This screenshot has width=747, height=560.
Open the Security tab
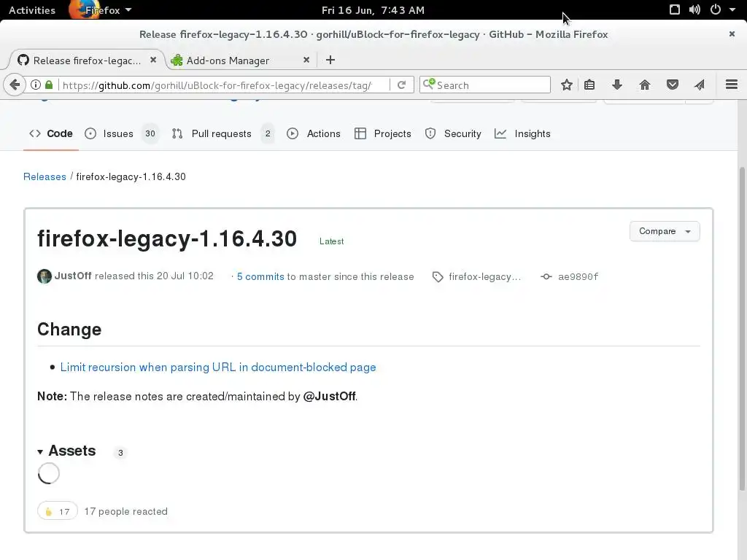(453, 134)
